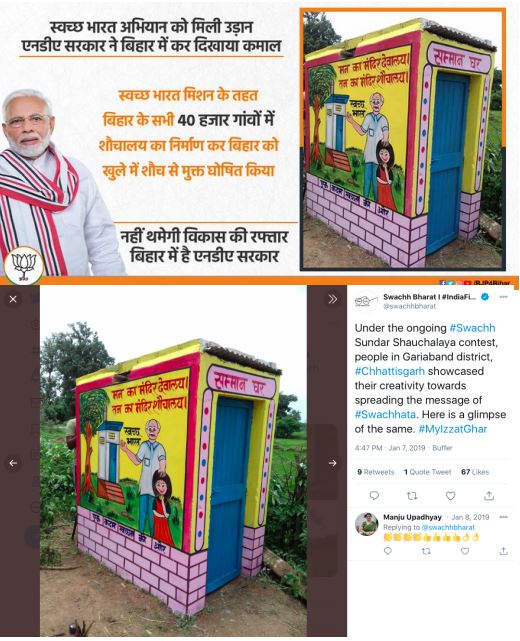Image resolution: width=520 pixels, height=641 pixels.
Task: Open the #Chhattisgarh hashtag link
Action: tap(390, 371)
